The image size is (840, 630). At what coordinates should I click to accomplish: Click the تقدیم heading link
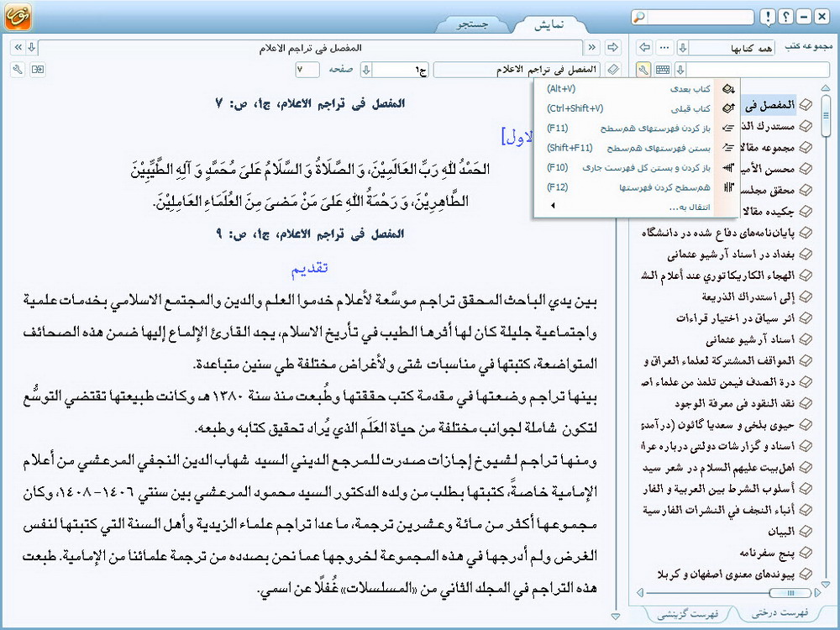[x=309, y=269]
